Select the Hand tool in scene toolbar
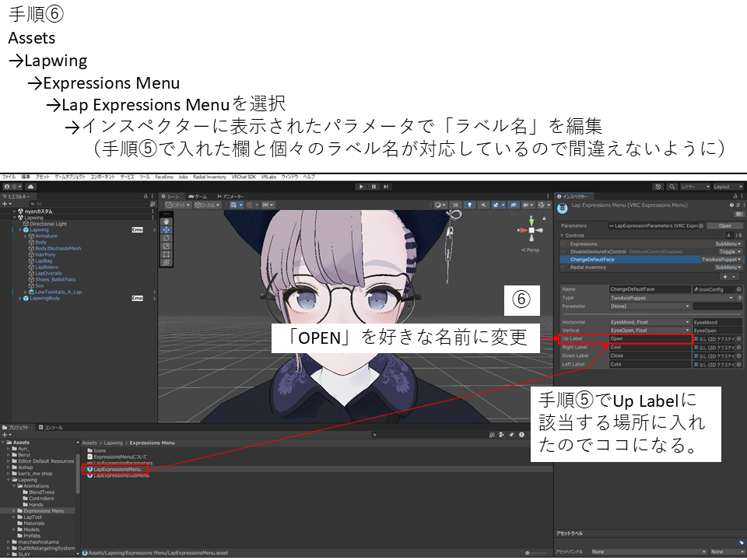The image size is (747, 560). pyautogui.click(x=166, y=221)
